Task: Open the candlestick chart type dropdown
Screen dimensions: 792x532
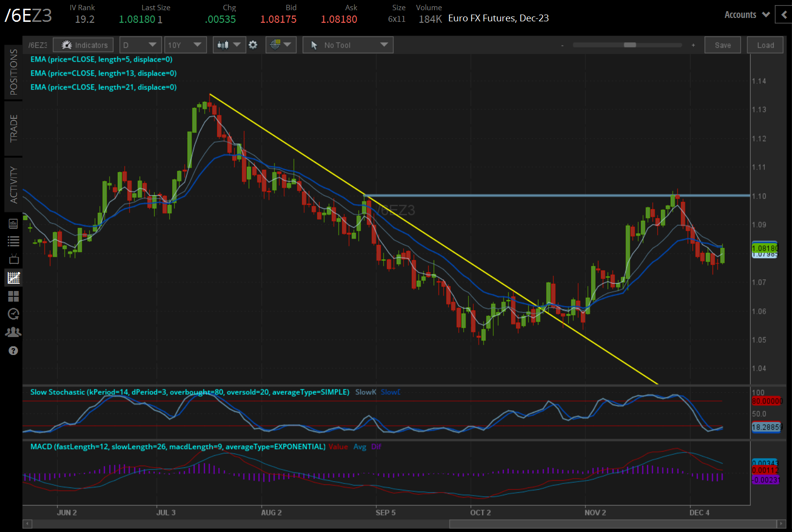Action: point(229,45)
